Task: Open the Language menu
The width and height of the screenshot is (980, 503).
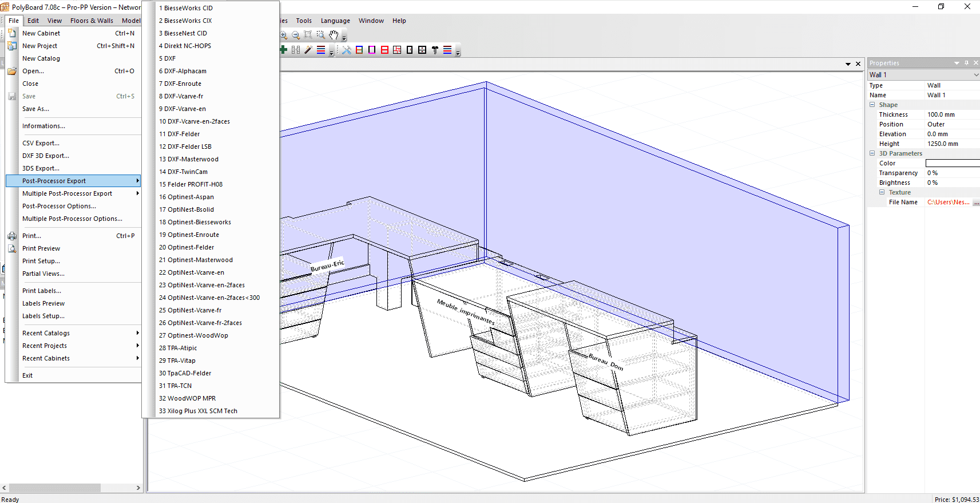Action: click(335, 21)
